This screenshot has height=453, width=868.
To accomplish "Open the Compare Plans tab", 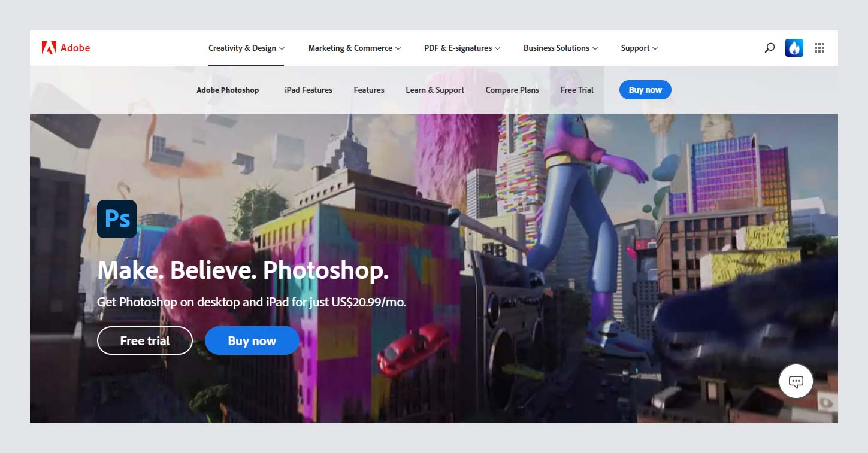I will [x=512, y=90].
